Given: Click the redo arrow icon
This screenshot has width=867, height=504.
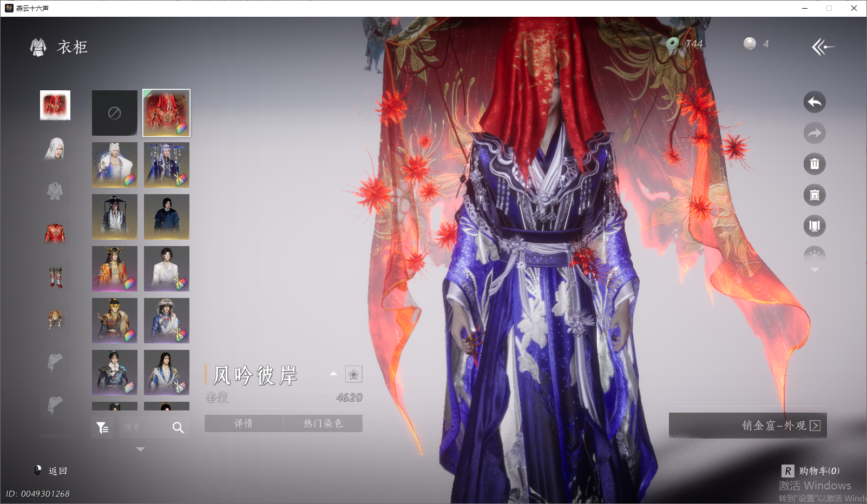Looking at the screenshot, I should pos(815,133).
